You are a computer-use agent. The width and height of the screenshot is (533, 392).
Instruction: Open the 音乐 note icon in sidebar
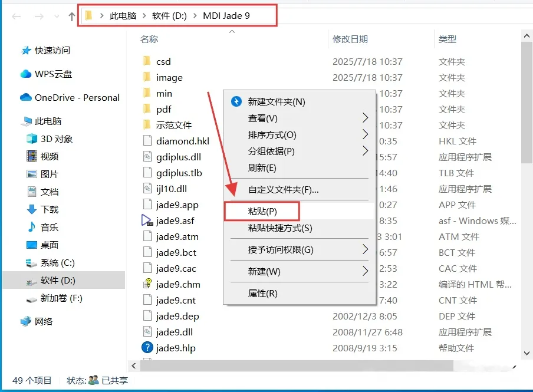click(32, 227)
